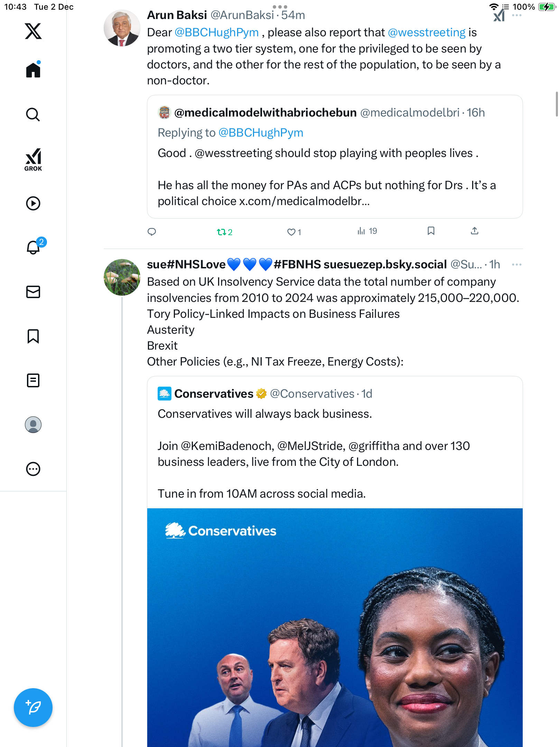Open the @wesstreeting mention link

pos(427,33)
